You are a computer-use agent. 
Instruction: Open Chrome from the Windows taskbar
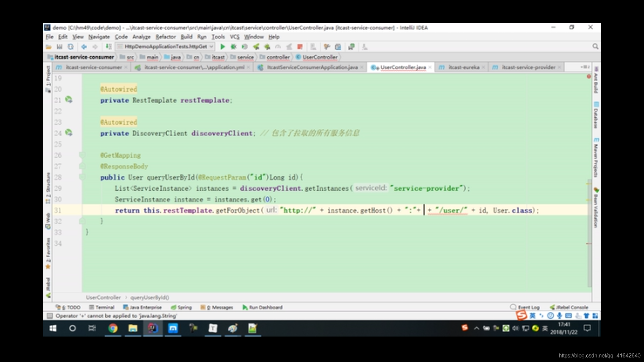pos(113,328)
